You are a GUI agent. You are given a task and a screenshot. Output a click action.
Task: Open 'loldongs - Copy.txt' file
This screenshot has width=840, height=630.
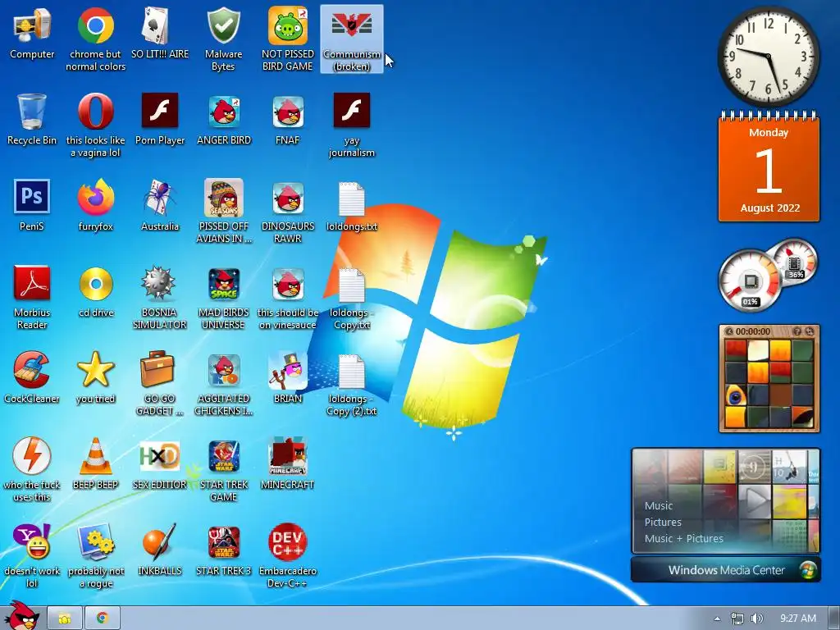[x=351, y=298]
